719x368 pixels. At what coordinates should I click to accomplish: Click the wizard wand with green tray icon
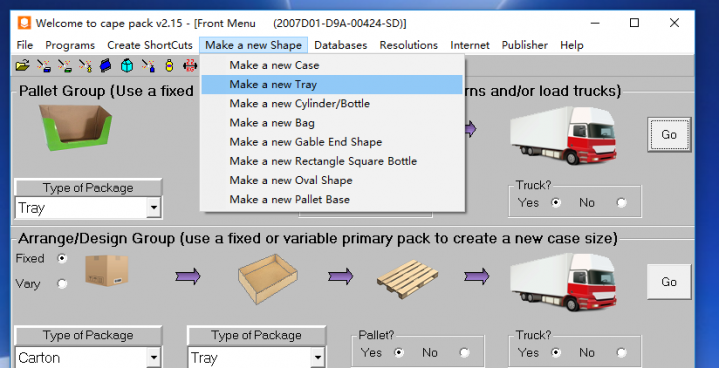pyautogui.click(x=65, y=66)
